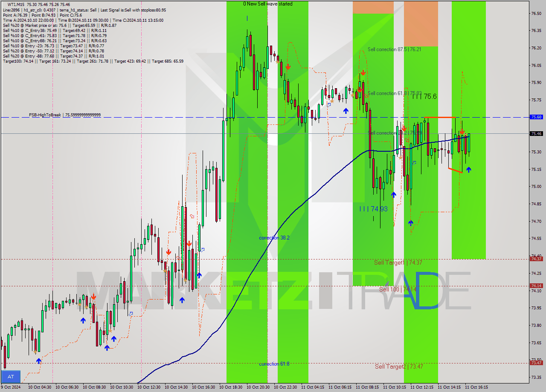Click the 76.50 price scale value

537,13
